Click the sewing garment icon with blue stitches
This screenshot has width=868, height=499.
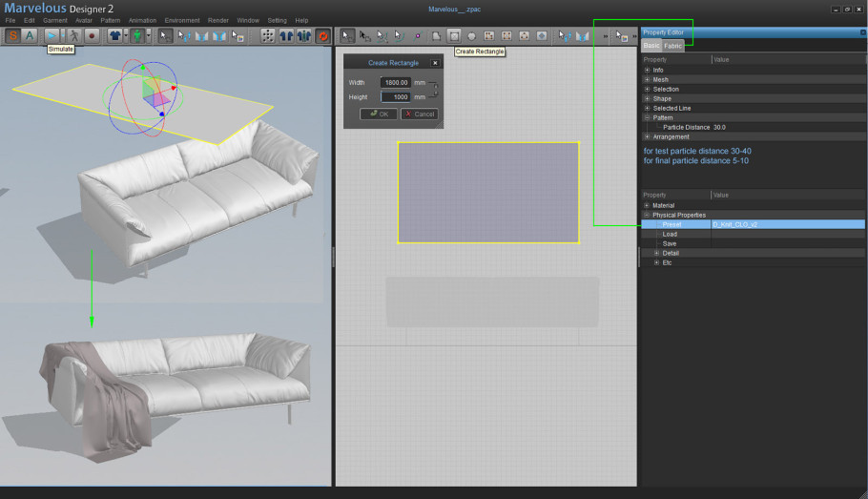[201, 36]
